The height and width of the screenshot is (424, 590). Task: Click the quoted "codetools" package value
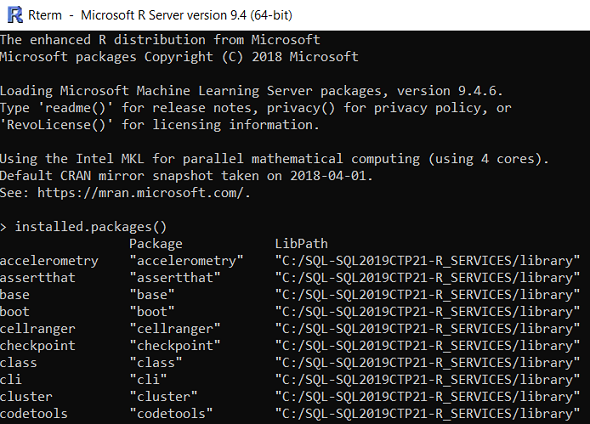(171, 414)
